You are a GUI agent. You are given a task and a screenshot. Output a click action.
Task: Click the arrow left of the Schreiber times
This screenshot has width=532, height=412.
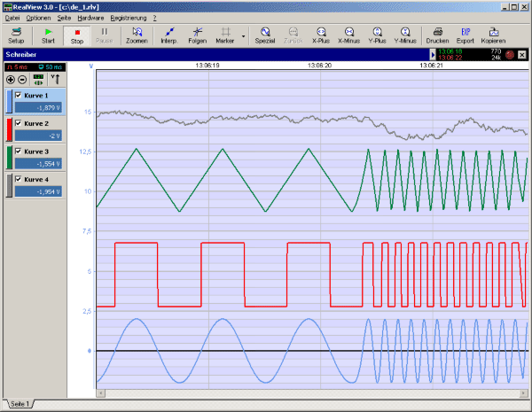pyautogui.click(x=433, y=55)
